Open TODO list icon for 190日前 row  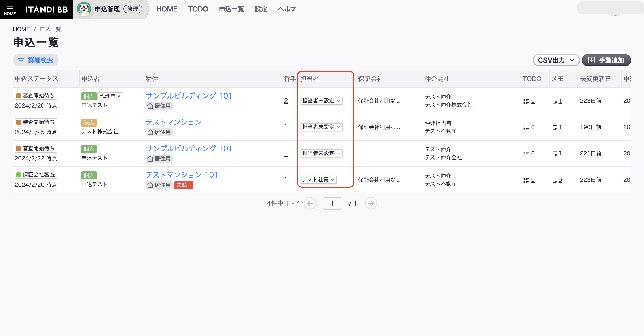coord(526,128)
